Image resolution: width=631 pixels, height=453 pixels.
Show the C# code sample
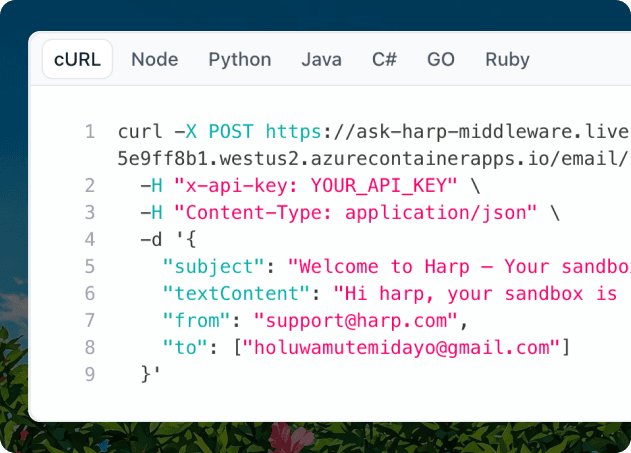point(384,60)
